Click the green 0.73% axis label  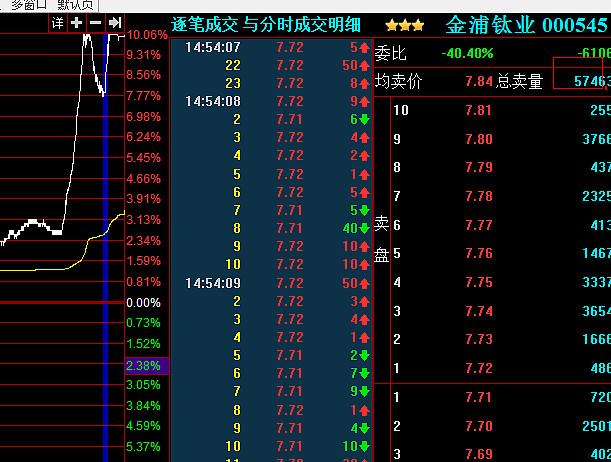point(143,323)
